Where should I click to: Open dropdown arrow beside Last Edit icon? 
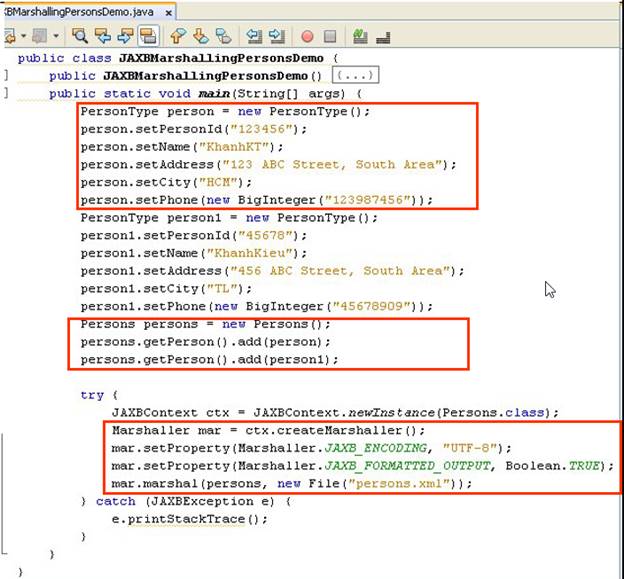23,36
